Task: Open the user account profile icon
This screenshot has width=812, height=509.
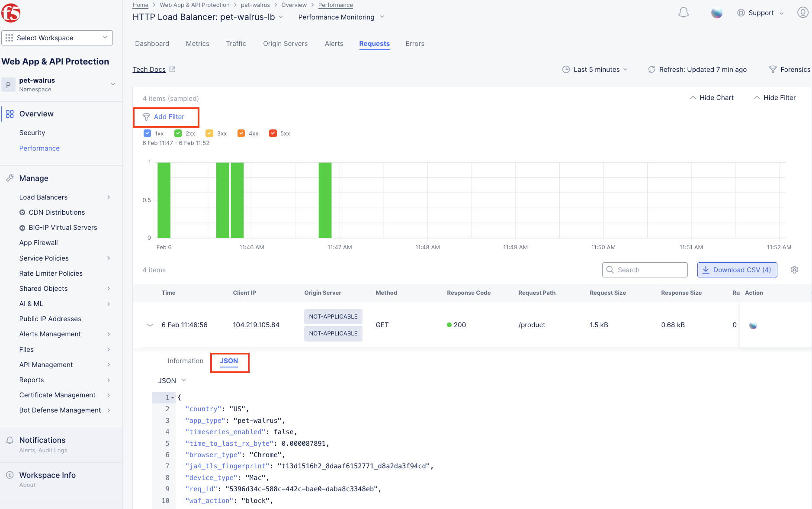Action: 803,13
